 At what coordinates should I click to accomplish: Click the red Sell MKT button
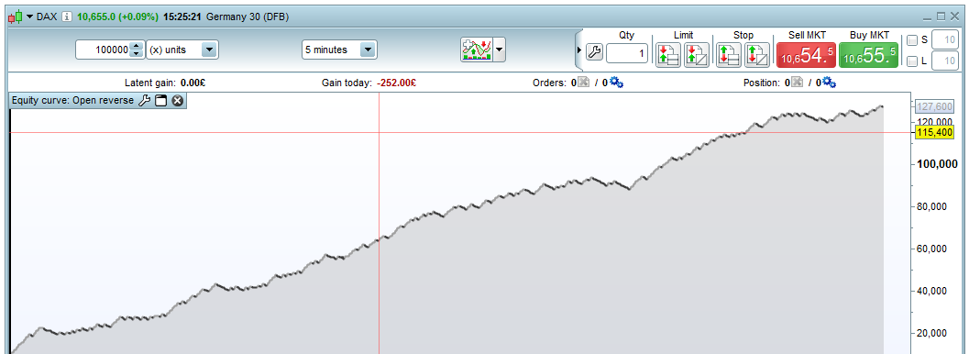coord(806,55)
